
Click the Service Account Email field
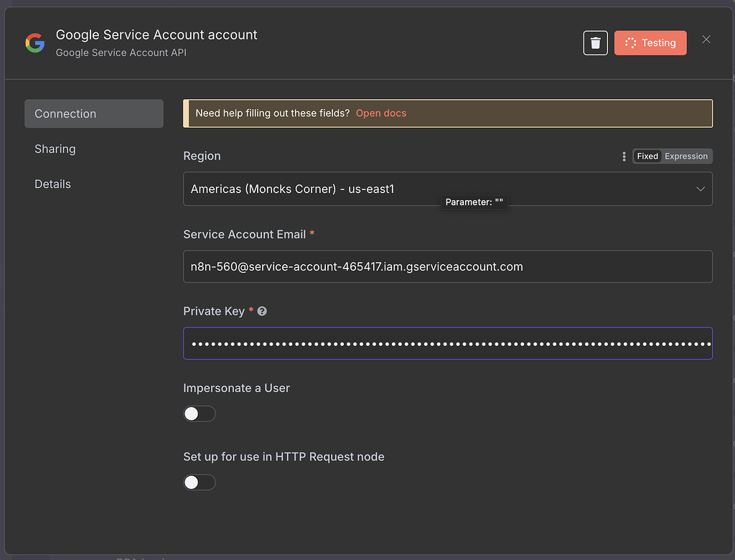pyautogui.click(x=447, y=266)
